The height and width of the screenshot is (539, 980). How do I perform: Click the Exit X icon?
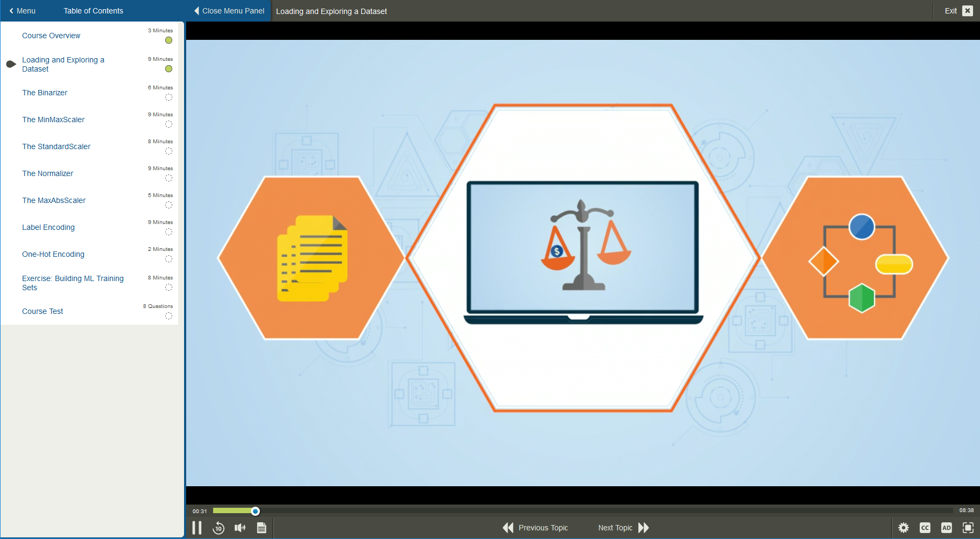[x=968, y=11]
